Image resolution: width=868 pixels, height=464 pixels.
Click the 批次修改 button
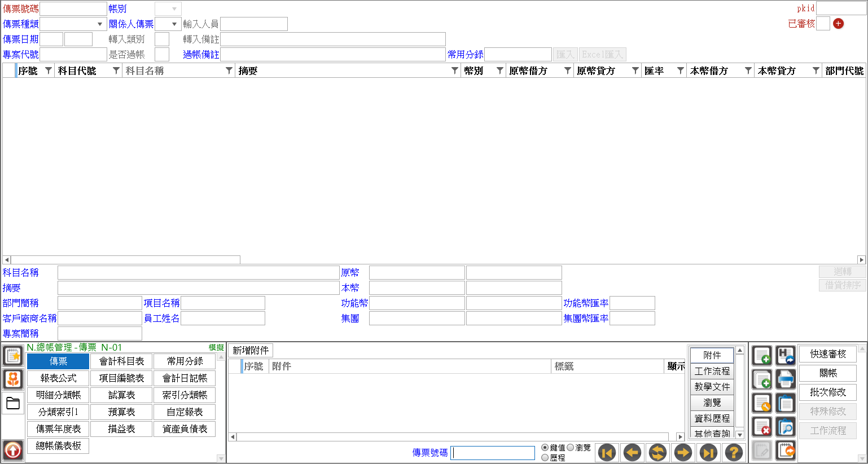coord(828,392)
